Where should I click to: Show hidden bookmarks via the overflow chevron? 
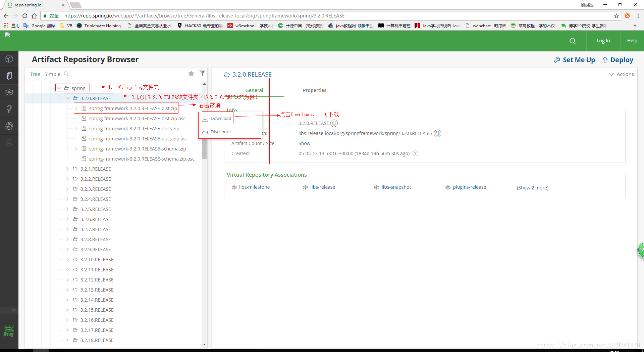(635, 26)
